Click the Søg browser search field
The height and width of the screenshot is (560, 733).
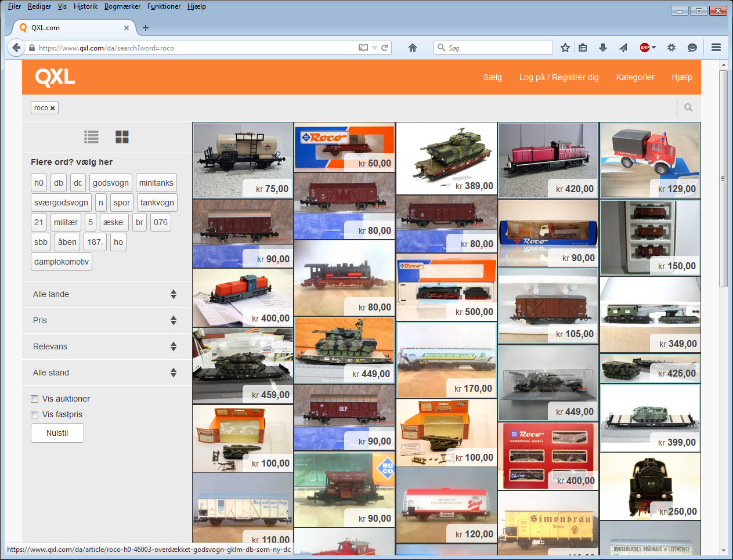[493, 48]
